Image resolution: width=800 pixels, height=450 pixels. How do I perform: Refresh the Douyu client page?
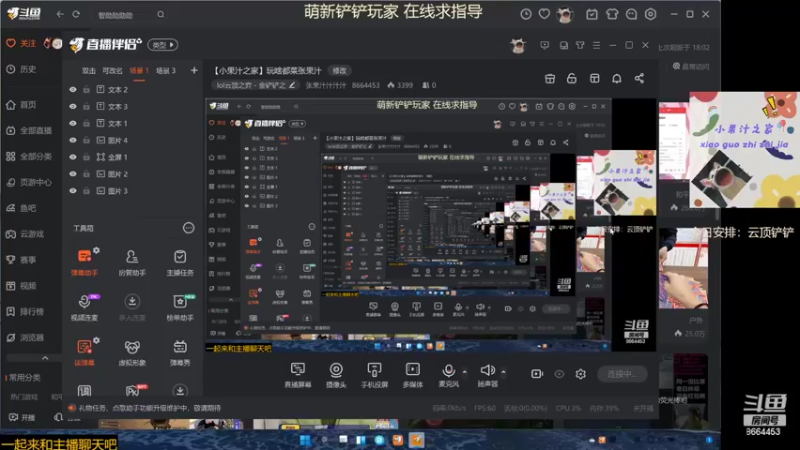pyautogui.click(x=76, y=14)
